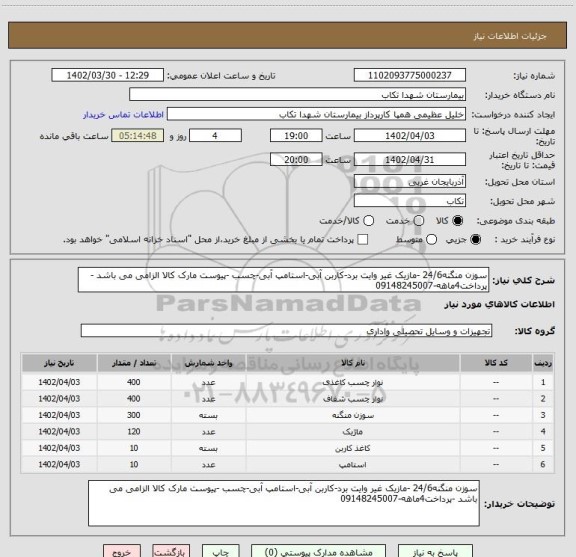Click the unit بسته in کاغذ کاربن row
Image resolution: width=576 pixels, height=557 pixels.
tap(208, 448)
